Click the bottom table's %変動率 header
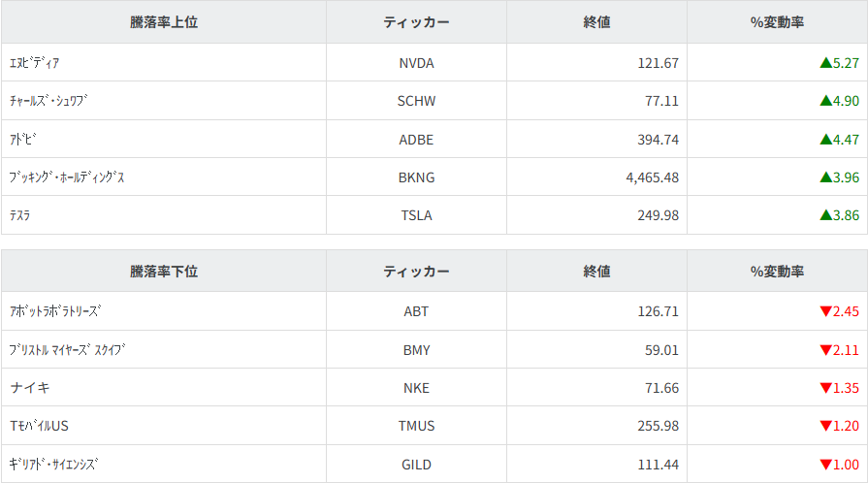Viewport: 868px width, 483px height. (x=777, y=272)
